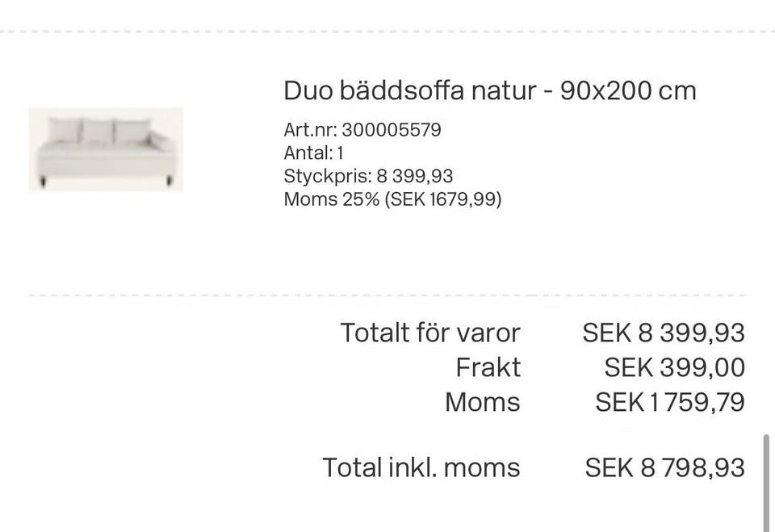Click the Styckpris 8 399,93 line

368,177
